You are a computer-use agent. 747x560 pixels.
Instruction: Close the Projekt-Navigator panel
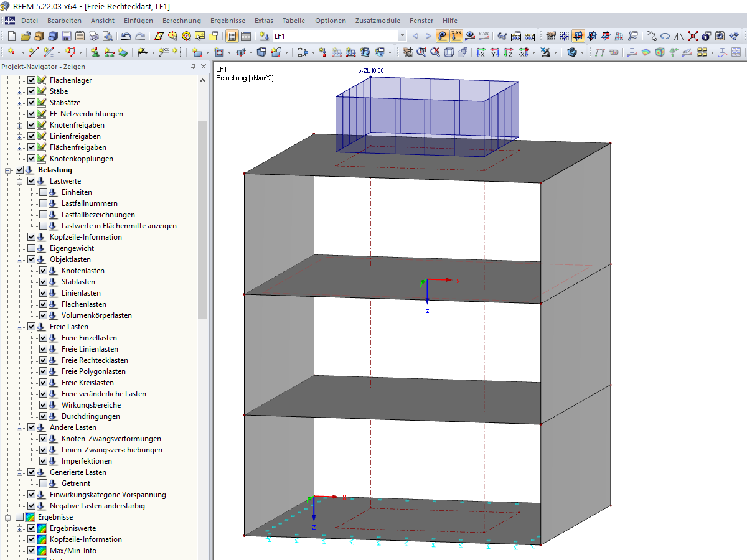point(203,67)
